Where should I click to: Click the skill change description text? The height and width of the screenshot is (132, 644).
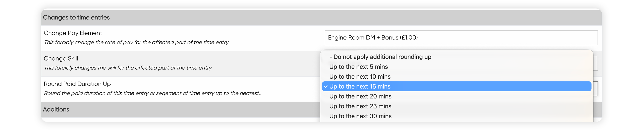pos(128,68)
